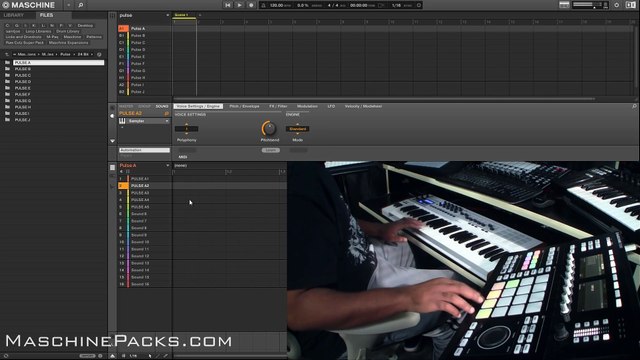Viewport: 640px width, 360px height.
Task: Start playback with the Play button
Action: (240, 5)
